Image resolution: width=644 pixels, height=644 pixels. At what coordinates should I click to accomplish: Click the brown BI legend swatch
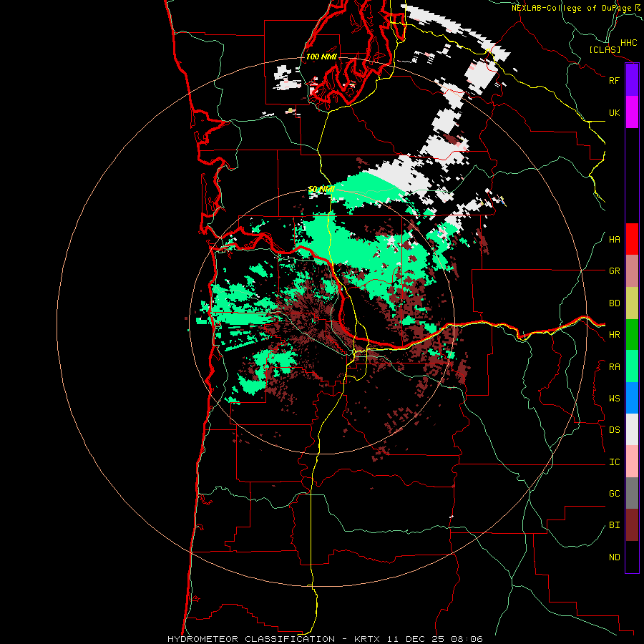click(632, 525)
